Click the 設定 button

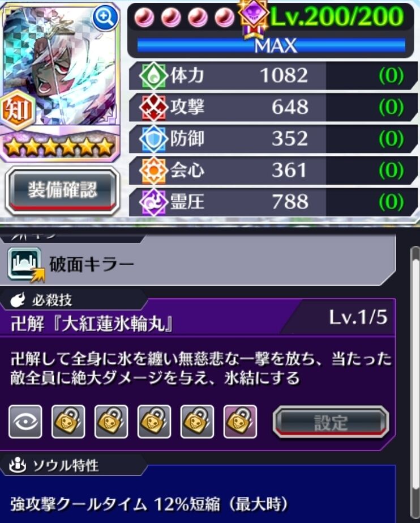(331, 422)
